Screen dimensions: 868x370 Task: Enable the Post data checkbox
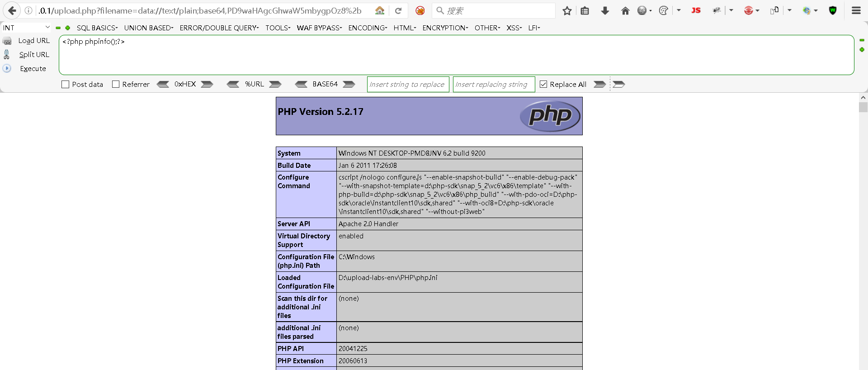(66, 84)
